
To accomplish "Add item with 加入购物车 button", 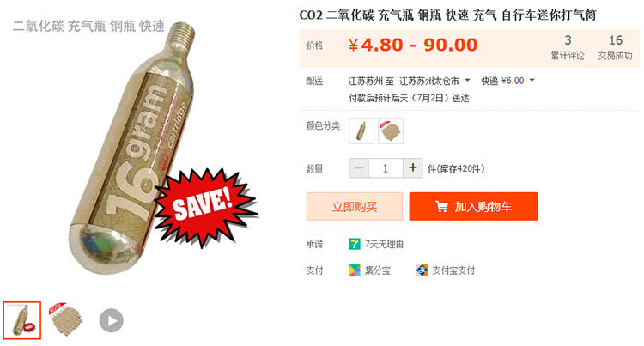I will [473, 206].
